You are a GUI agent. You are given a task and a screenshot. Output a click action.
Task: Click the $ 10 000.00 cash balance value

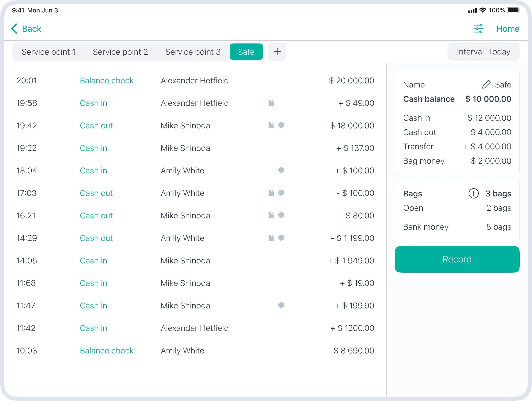[x=488, y=99]
